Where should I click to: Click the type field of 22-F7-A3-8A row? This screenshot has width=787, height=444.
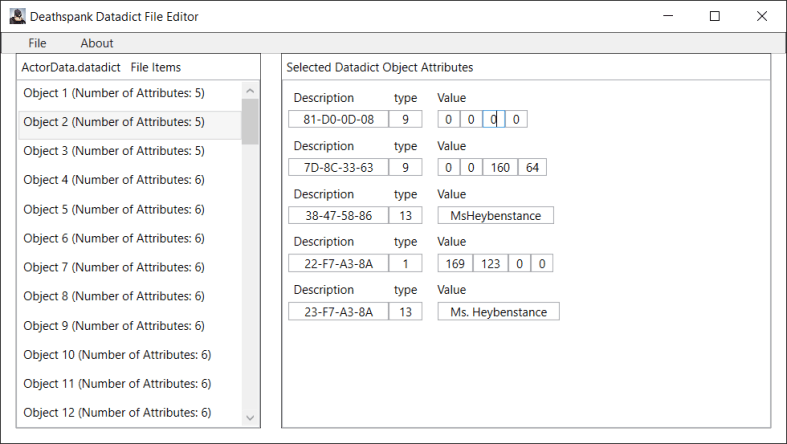click(x=405, y=264)
